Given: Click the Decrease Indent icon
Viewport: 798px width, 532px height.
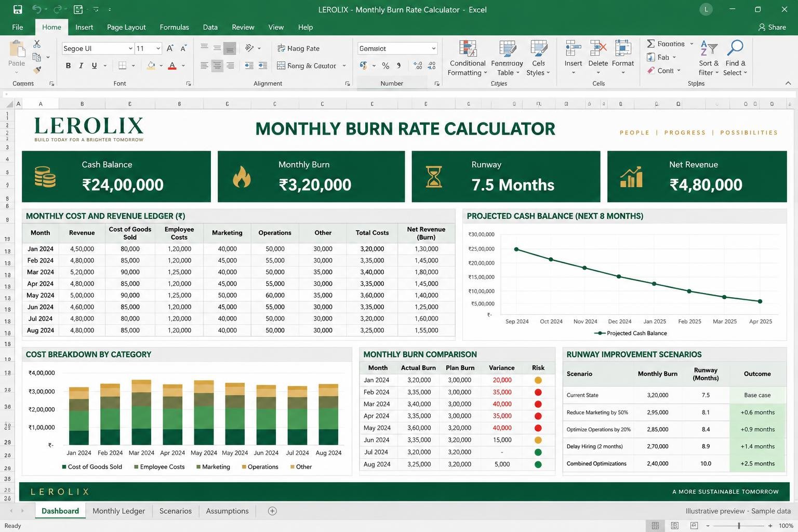Looking at the screenshot, I should 249,65.
